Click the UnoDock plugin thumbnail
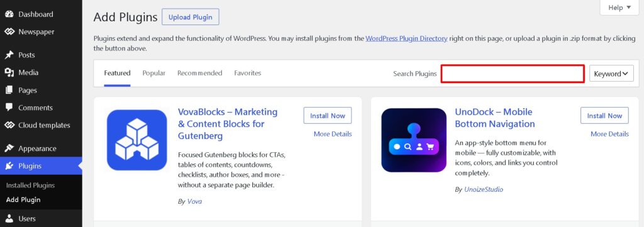The image size is (644, 227). pos(414,140)
